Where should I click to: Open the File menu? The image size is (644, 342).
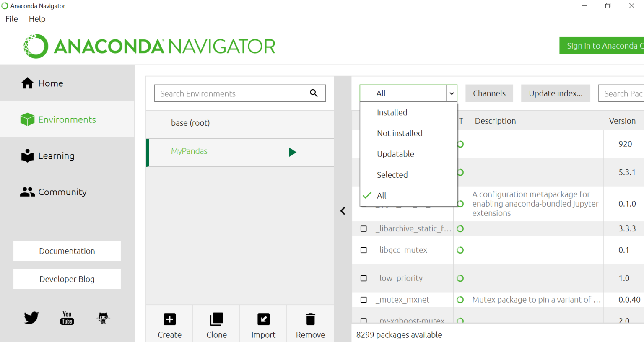point(12,19)
